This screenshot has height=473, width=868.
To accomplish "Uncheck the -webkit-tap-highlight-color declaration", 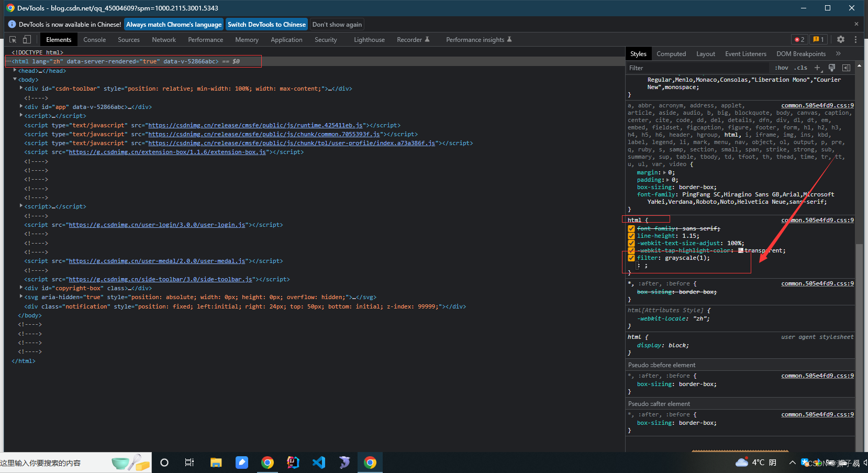I will (x=631, y=250).
